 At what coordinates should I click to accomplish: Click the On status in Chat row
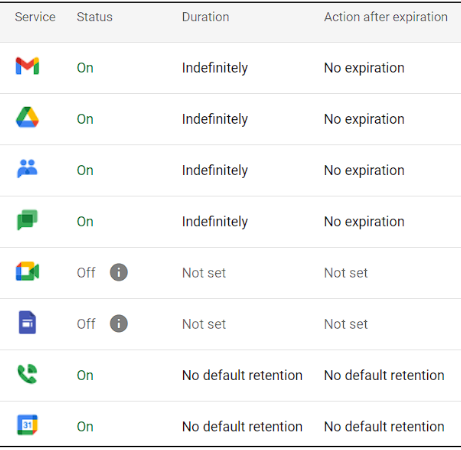tap(85, 222)
